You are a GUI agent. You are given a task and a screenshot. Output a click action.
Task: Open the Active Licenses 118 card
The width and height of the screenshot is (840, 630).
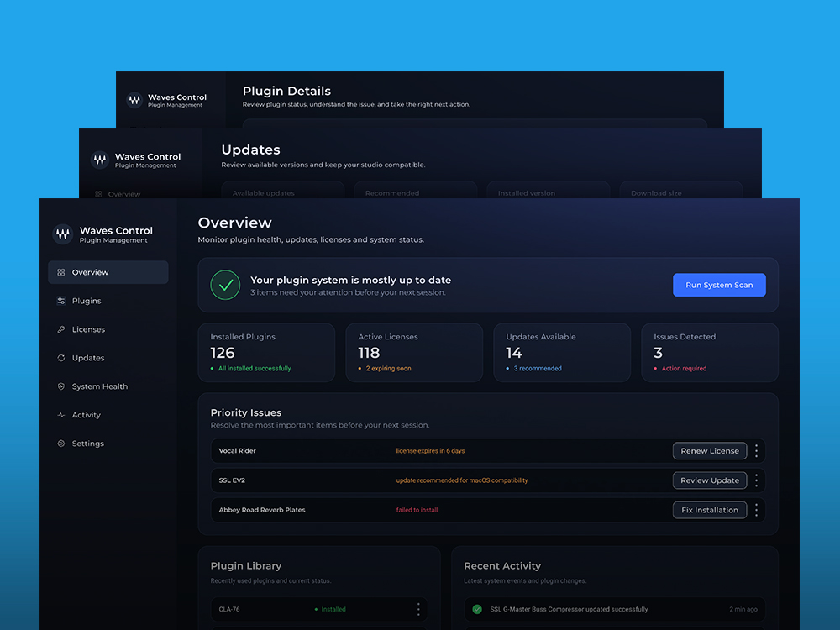click(x=414, y=353)
